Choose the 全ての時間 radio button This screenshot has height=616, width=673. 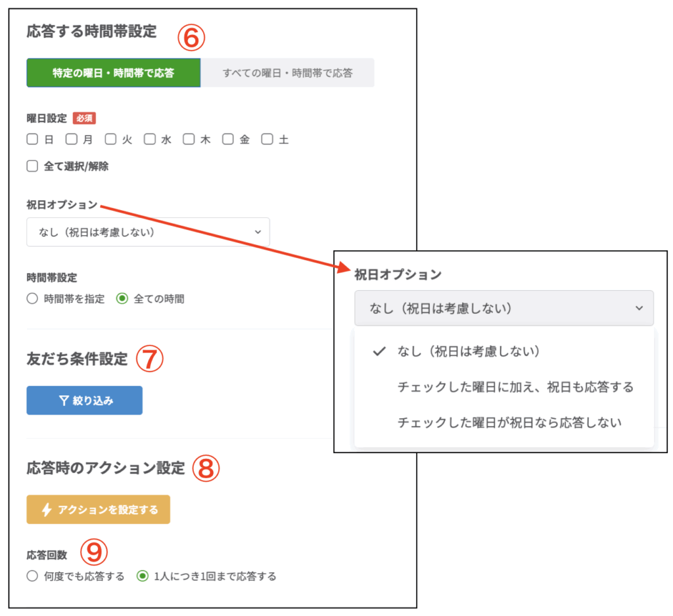pos(122,299)
